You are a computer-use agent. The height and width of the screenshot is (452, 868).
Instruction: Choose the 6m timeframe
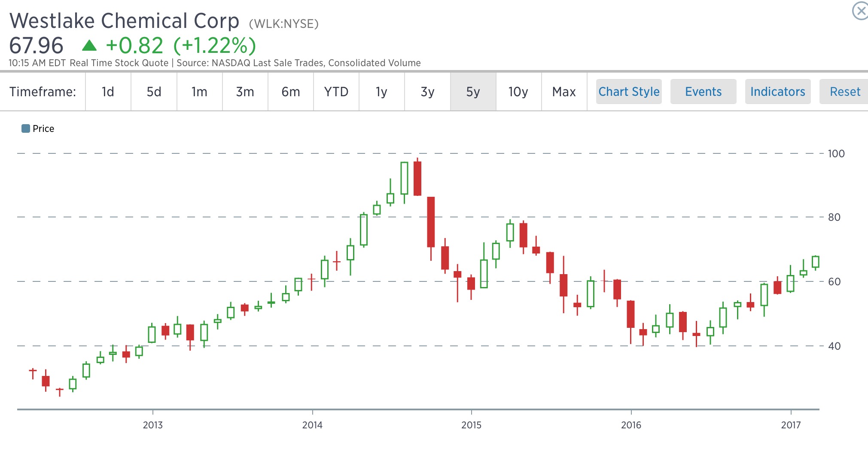click(x=291, y=92)
